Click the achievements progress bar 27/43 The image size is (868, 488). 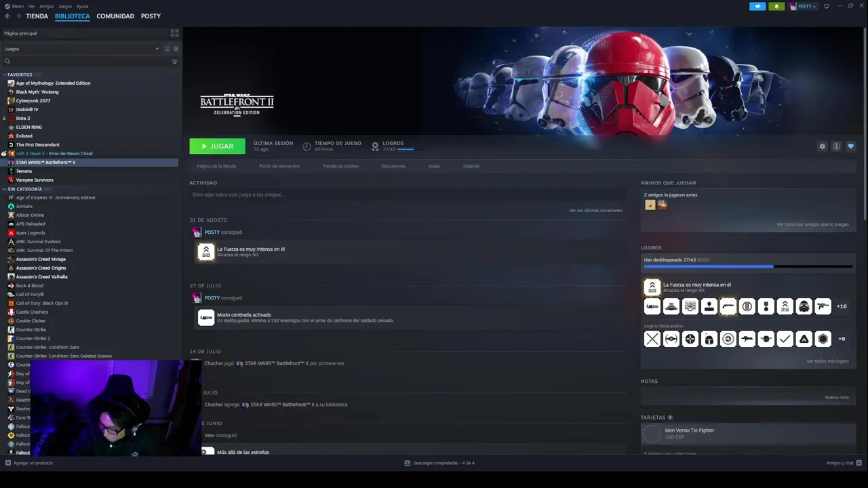tap(748, 266)
